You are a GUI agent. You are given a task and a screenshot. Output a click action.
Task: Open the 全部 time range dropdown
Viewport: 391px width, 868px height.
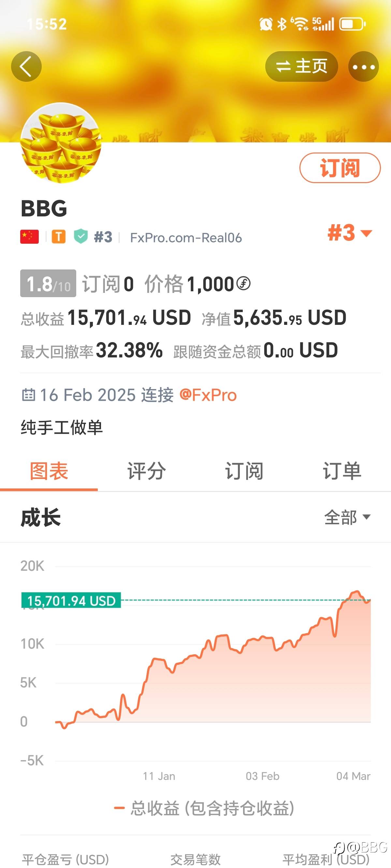pyautogui.click(x=347, y=517)
